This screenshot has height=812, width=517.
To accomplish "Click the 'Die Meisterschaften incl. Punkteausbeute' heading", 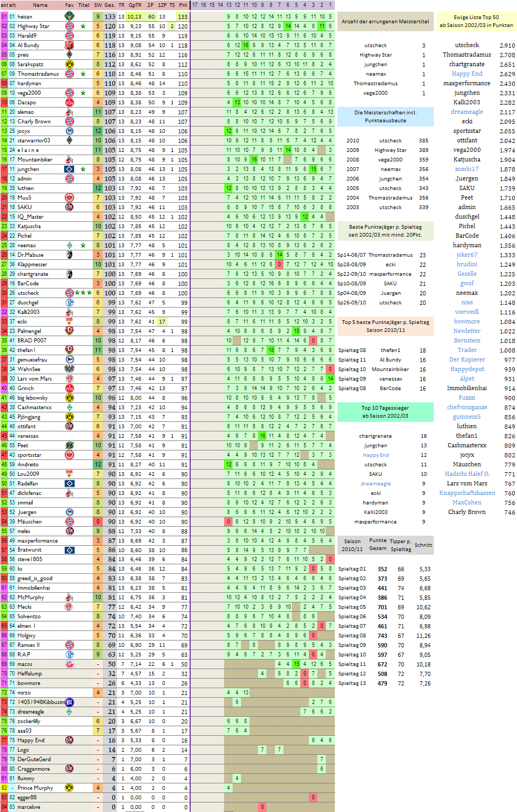I will [385, 116].
